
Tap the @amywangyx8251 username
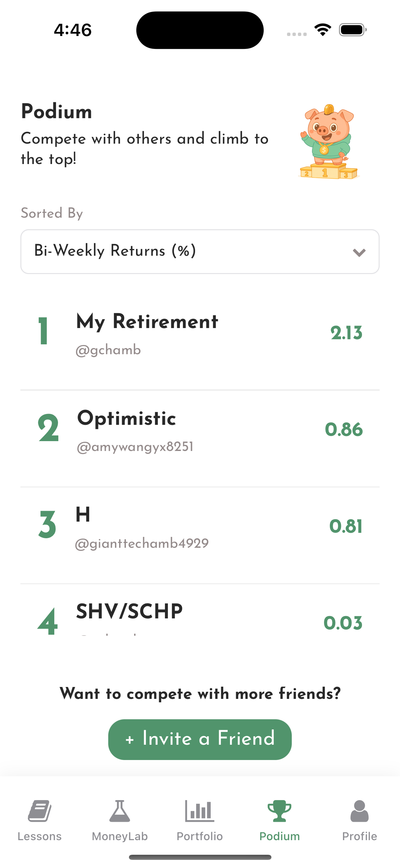click(135, 447)
